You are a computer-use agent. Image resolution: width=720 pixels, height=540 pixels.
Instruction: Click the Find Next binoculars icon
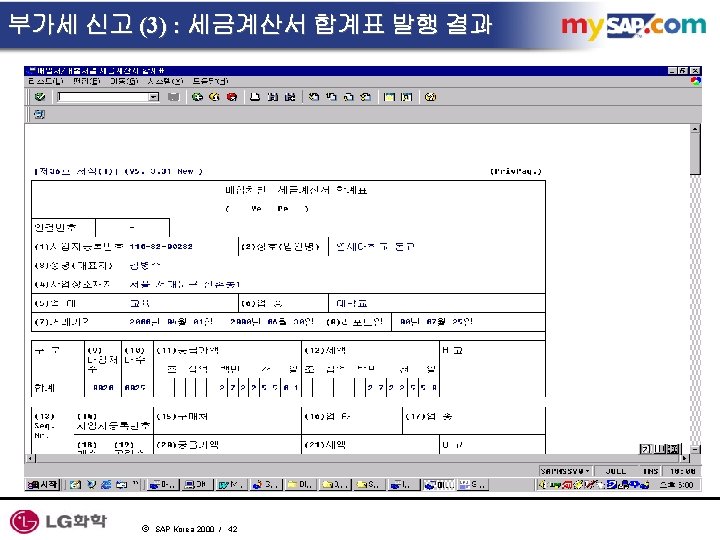tap(290, 97)
